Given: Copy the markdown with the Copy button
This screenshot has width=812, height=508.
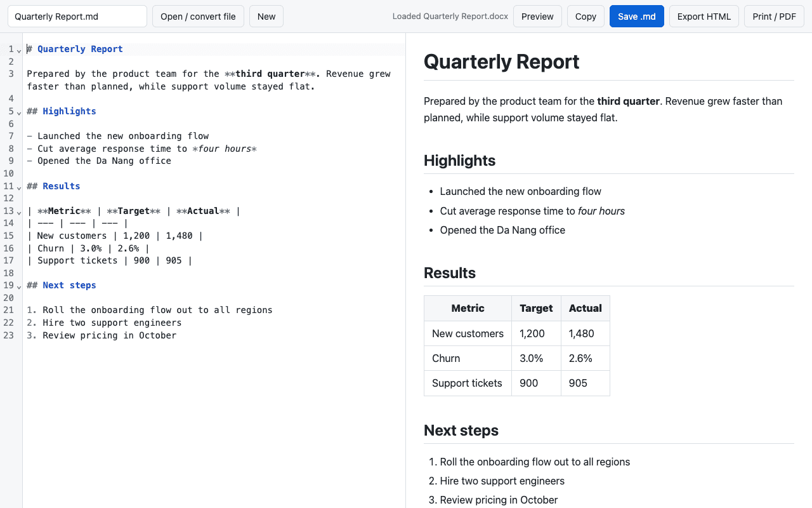Looking at the screenshot, I should [586, 17].
